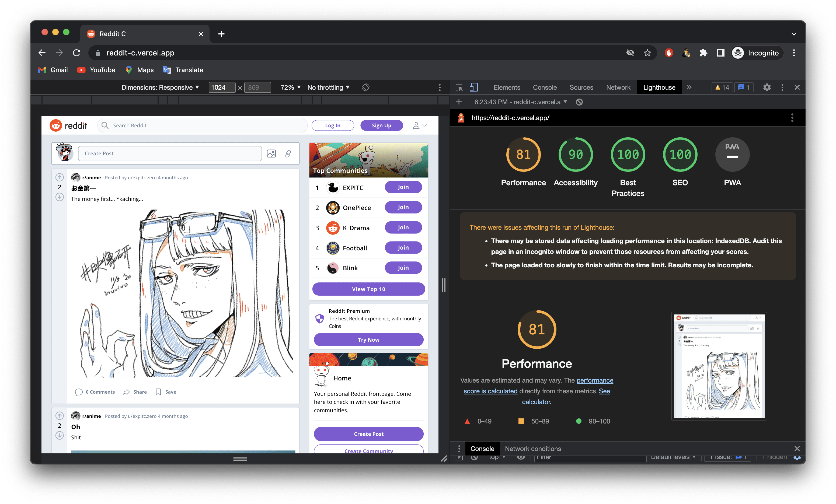Select the inspect element picker icon
Viewport: 836px width, 504px height.
pos(459,87)
